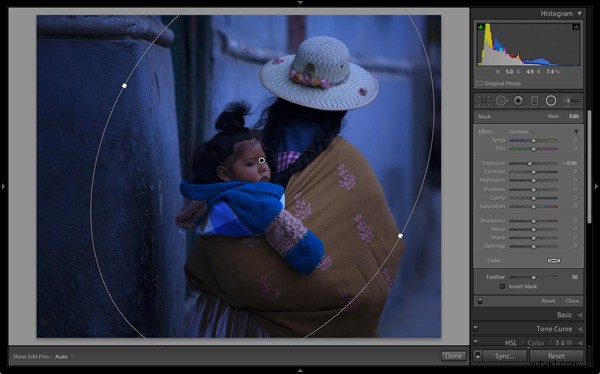Select the Spot Removal tool

(502, 101)
